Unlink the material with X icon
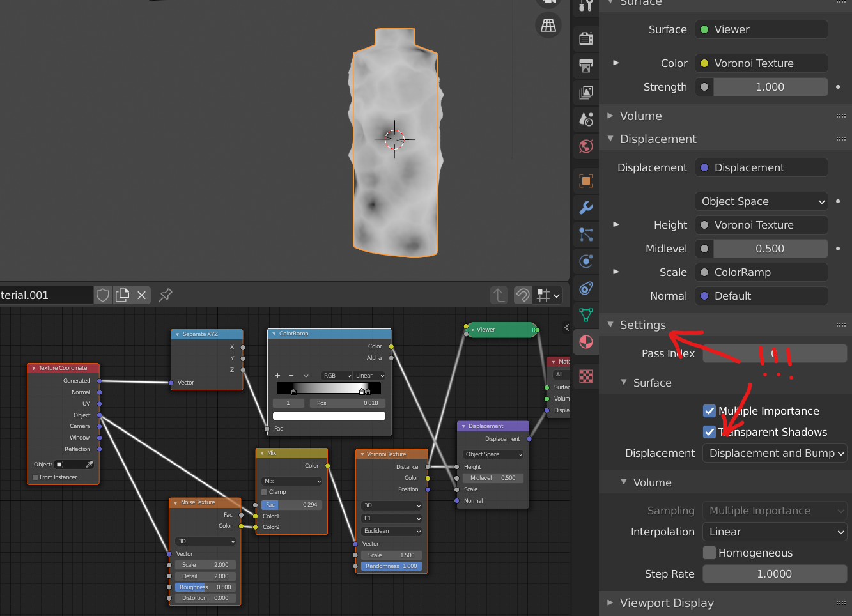This screenshot has height=616, width=852. (x=142, y=295)
